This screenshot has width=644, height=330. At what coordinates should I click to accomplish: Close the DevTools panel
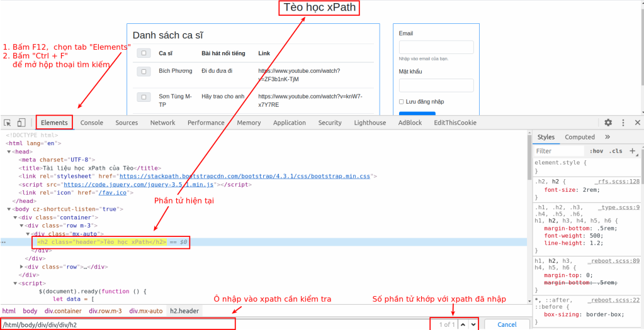click(638, 123)
